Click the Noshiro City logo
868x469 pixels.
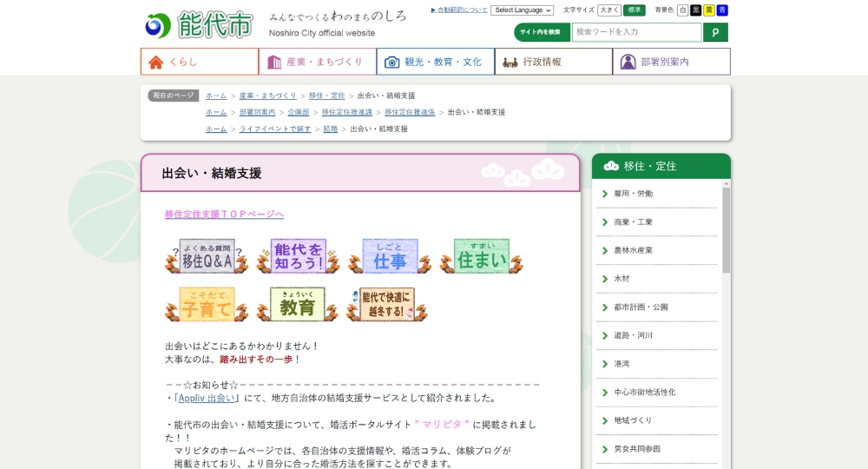tap(199, 25)
